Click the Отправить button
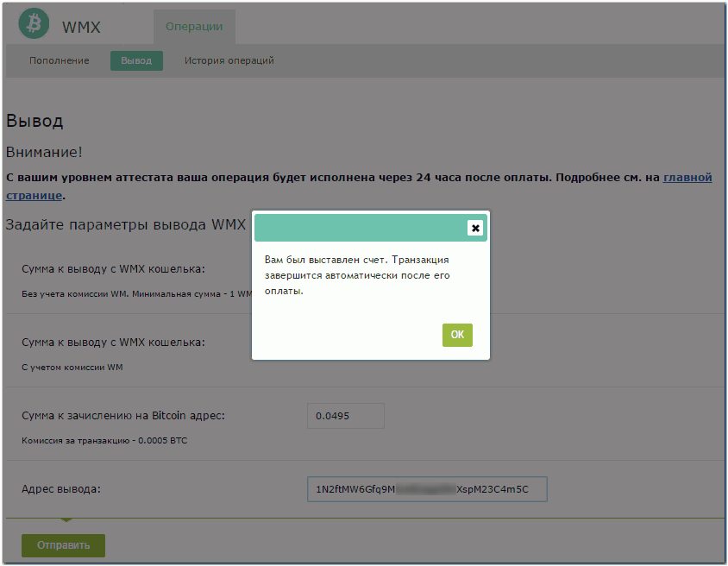Screen dimensions: 728x566 [63, 545]
